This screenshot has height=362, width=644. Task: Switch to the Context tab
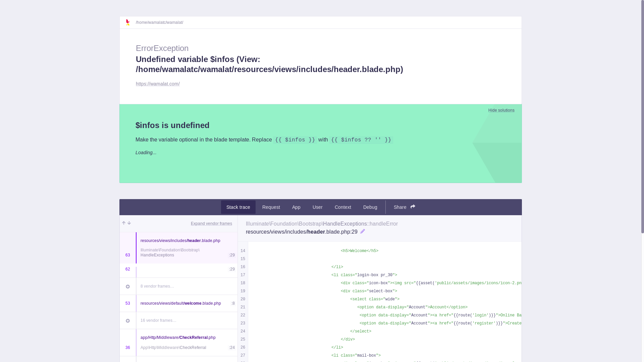point(343,207)
